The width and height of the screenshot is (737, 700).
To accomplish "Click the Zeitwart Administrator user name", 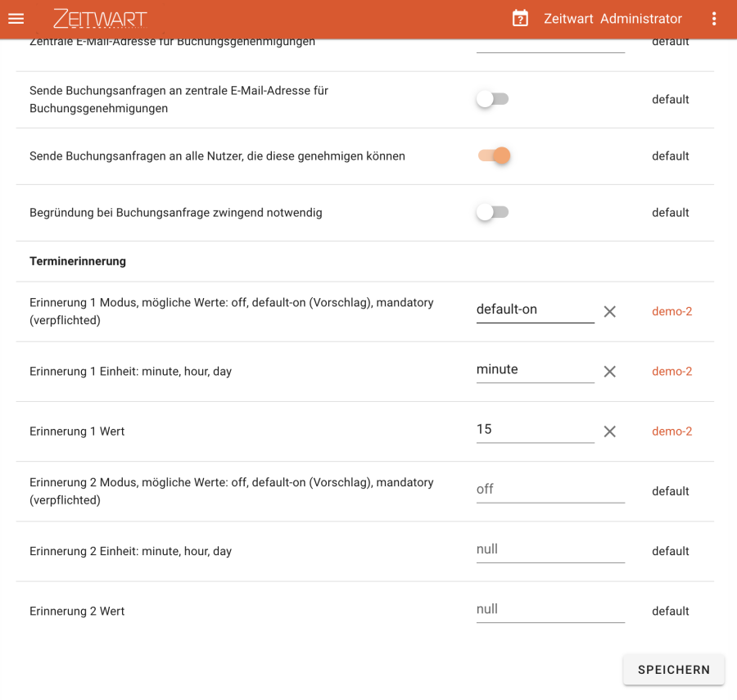I will click(x=613, y=19).
